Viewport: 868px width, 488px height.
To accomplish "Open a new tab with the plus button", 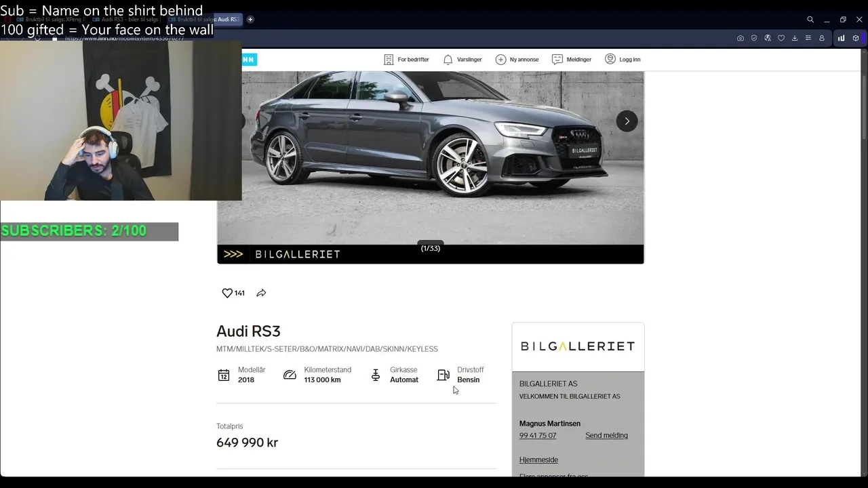I will [250, 20].
